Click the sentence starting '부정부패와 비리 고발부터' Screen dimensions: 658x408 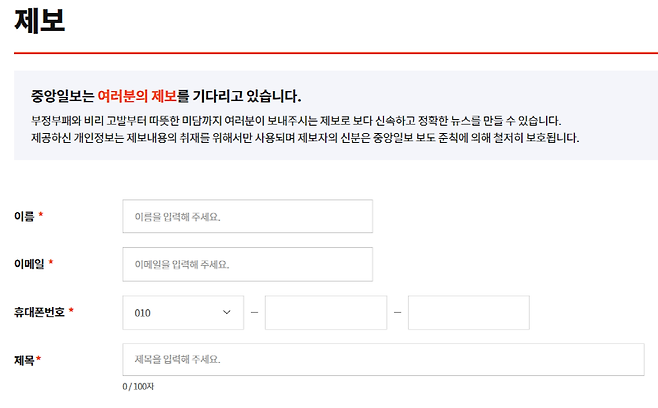click(296, 121)
